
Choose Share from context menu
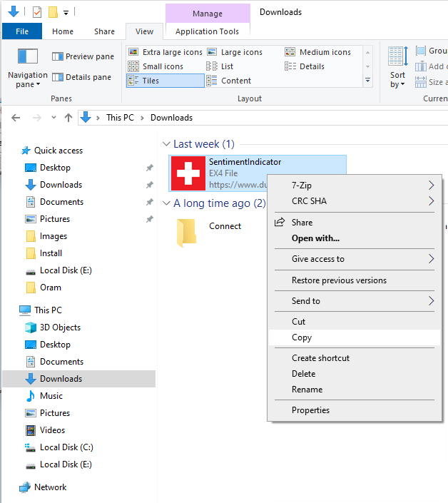pyautogui.click(x=355, y=223)
